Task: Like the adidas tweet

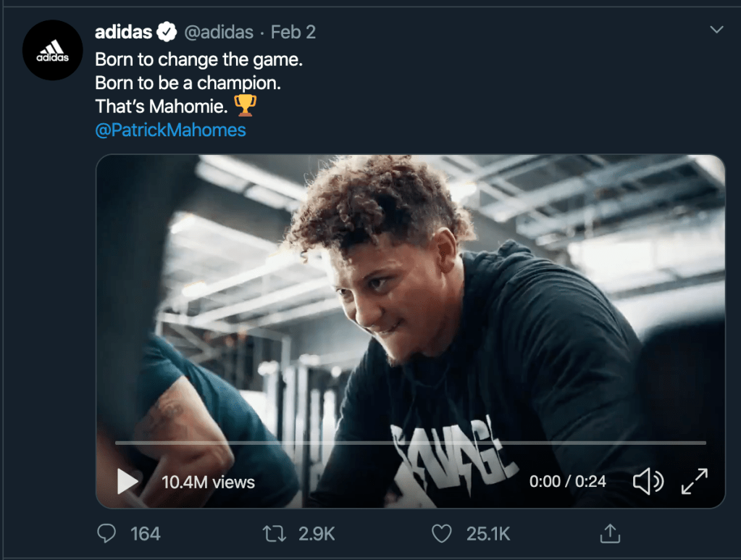Action: (x=442, y=534)
